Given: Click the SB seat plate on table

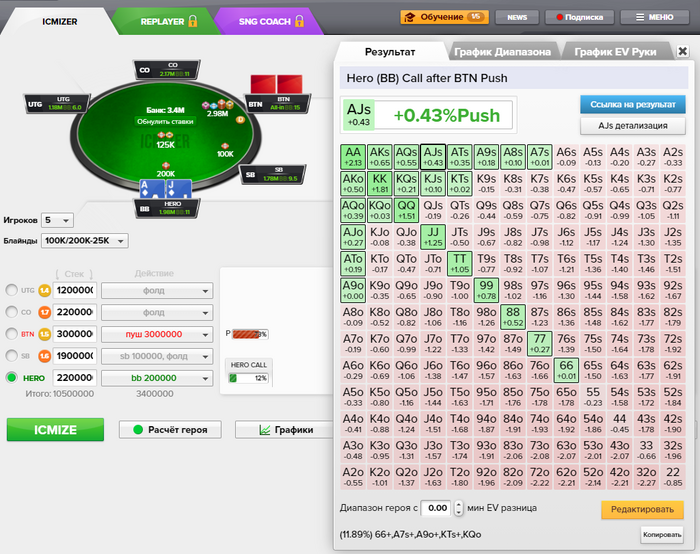Looking at the screenshot, I should click(273, 174).
